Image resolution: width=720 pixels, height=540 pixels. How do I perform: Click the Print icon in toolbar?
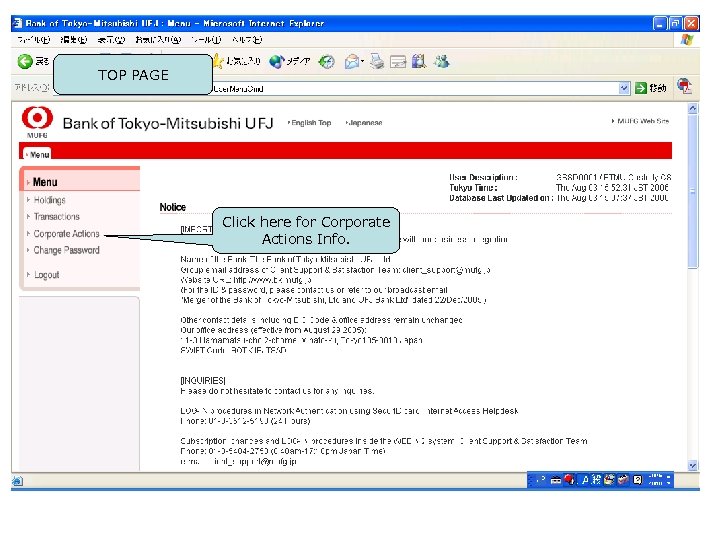tap(377, 62)
